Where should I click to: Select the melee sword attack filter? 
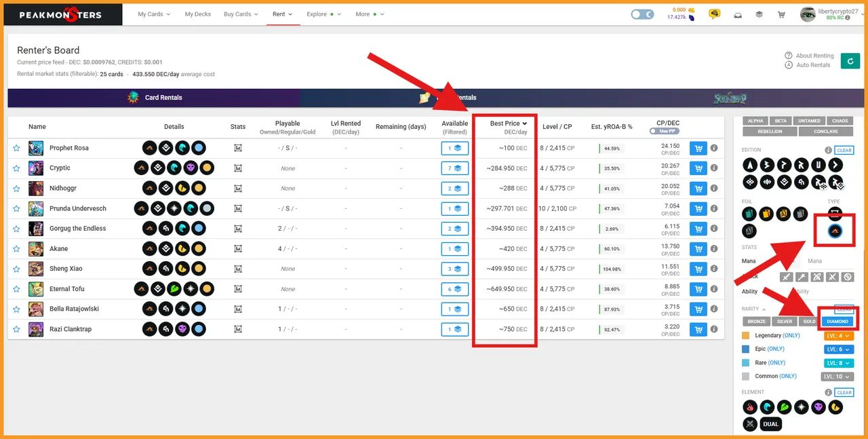pos(786,277)
